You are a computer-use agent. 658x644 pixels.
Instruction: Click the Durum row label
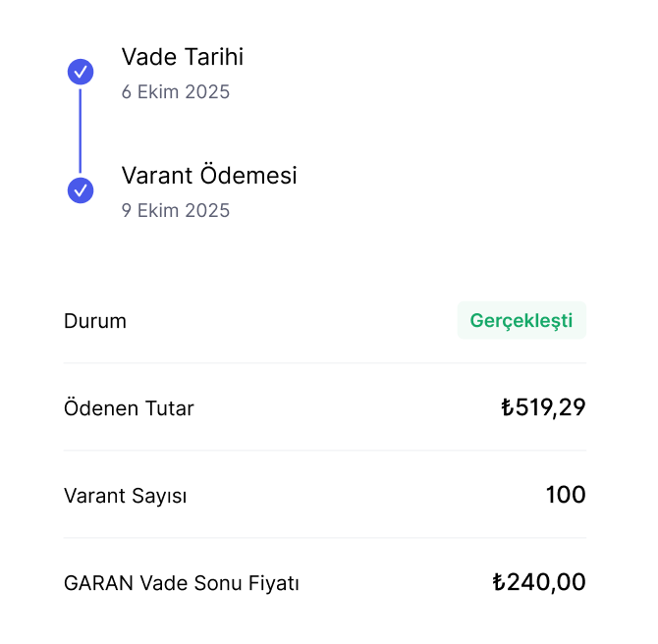pyautogui.click(x=95, y=321)
